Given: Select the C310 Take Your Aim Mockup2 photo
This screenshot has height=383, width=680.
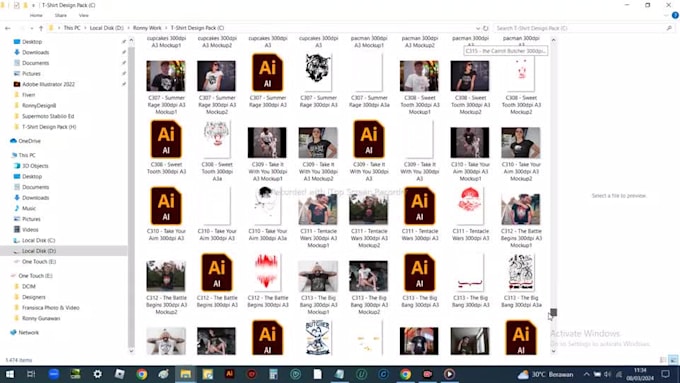Looking at the screenshot, I should [521, 143].
